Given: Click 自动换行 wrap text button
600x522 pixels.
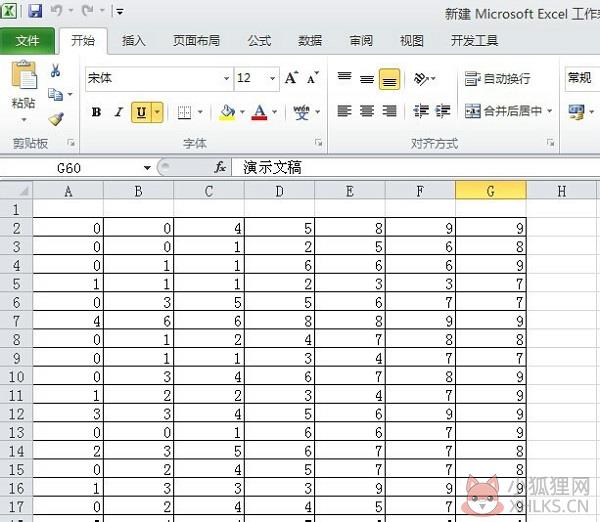Looking at the screenshot, I should [x=497, y=79].
